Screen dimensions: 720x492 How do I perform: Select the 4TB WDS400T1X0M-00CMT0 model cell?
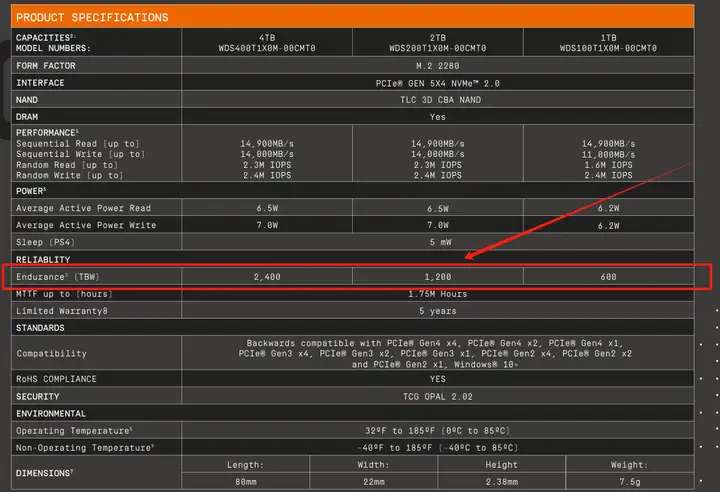(x=267, y=43)
